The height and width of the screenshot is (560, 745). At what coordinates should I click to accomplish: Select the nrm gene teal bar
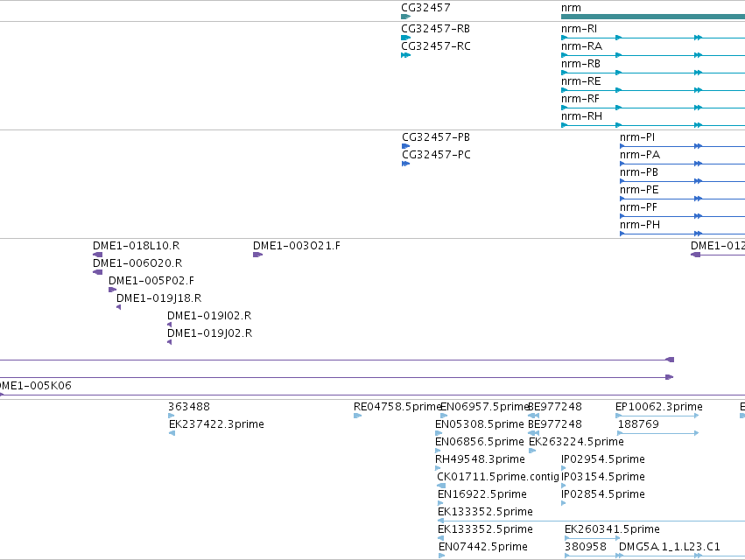tap(653, 17)
